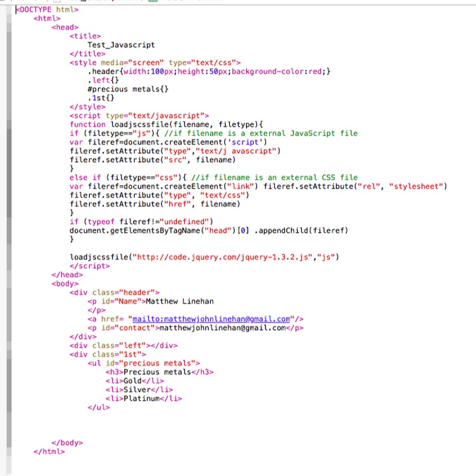Click the h3 Precious metals heading line
The height and width of the screenshot is (476, 476).
coord(159,372)
